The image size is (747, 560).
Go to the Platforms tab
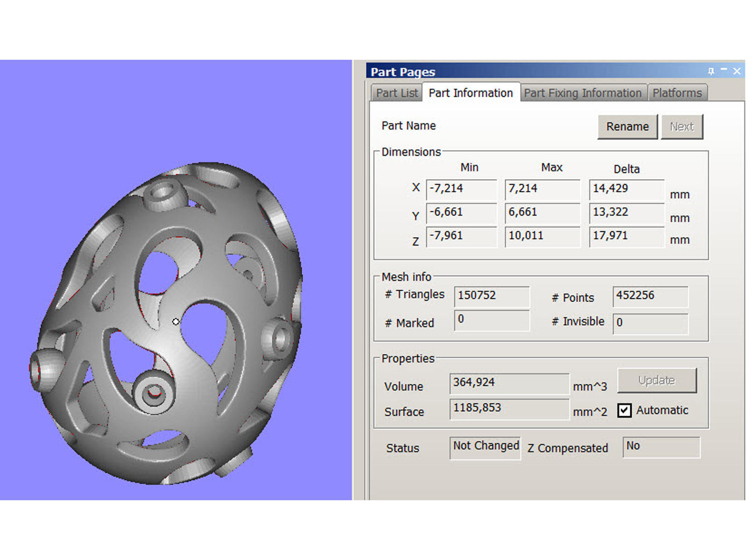click(677, 93)
